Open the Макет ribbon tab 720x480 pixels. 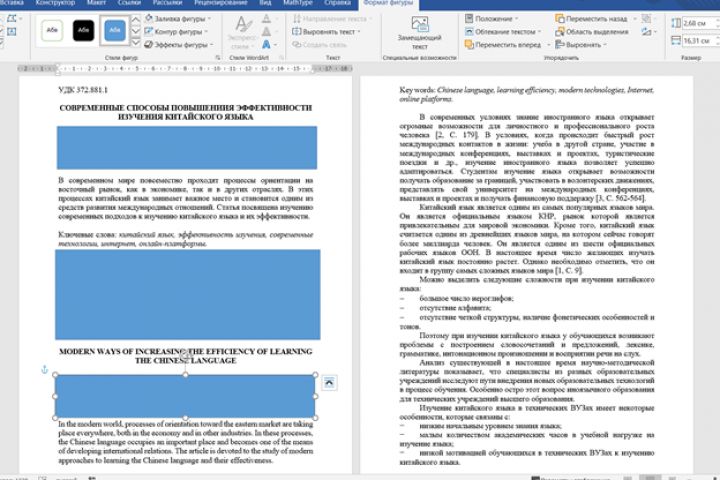[96, 3]
